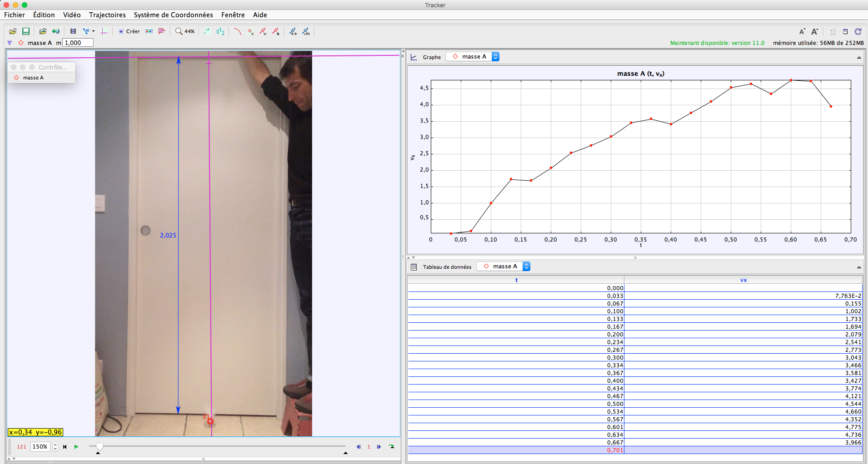Click the autotracker icon
Viewport: 868px width, 464px height.
pos(162,31)
